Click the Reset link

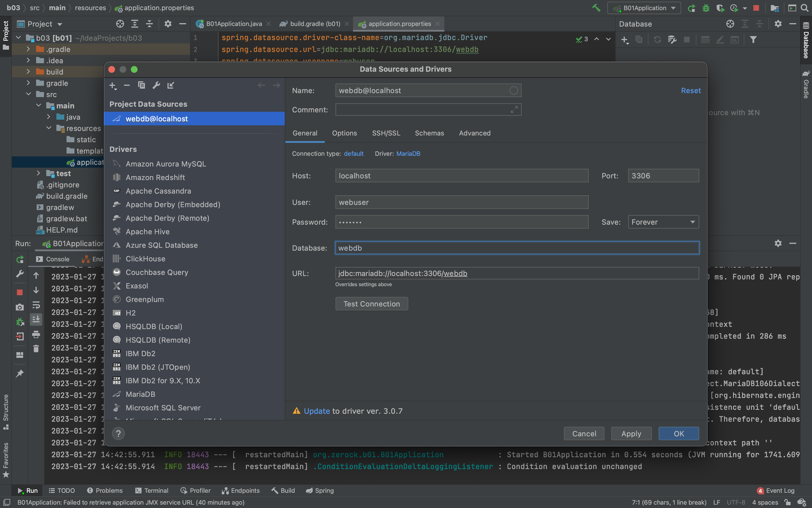tap(690, 90)
